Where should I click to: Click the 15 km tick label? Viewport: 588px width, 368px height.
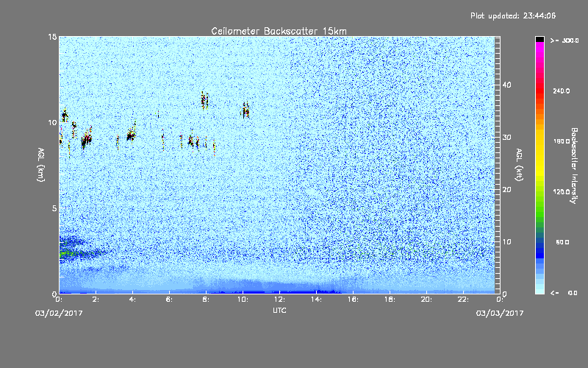pos(52,37)
